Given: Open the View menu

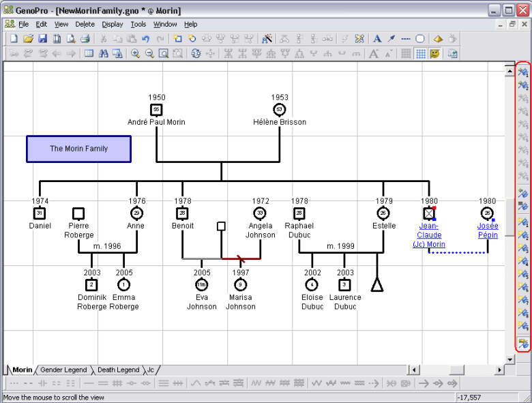Looking at the screenshot, I should point(61,24).
